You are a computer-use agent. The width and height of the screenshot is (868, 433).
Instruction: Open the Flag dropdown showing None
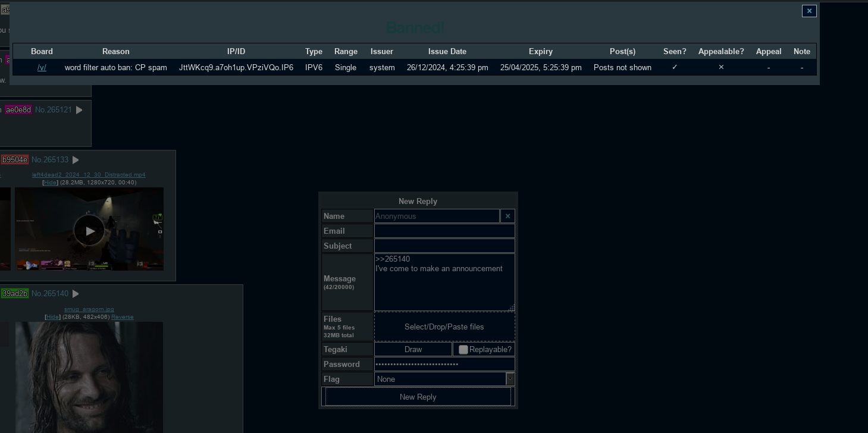click(x=444, y=379)
